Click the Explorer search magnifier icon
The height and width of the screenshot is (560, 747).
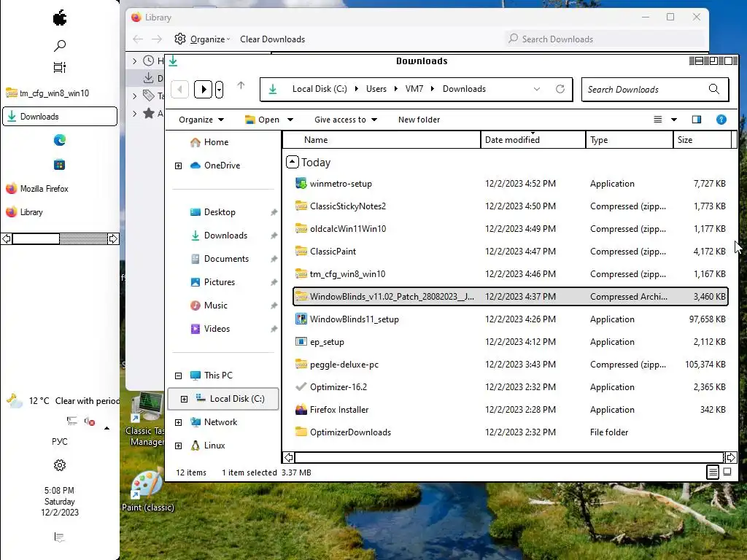(714, 89)
